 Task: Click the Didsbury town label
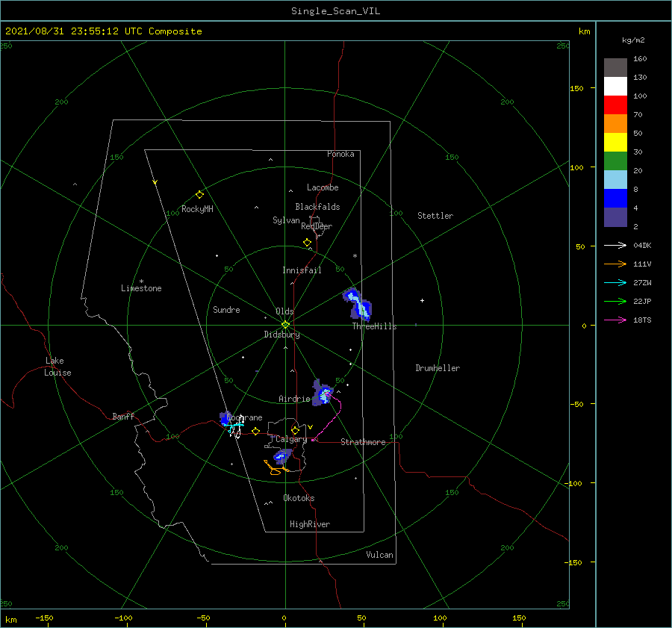tap(282, 335)
